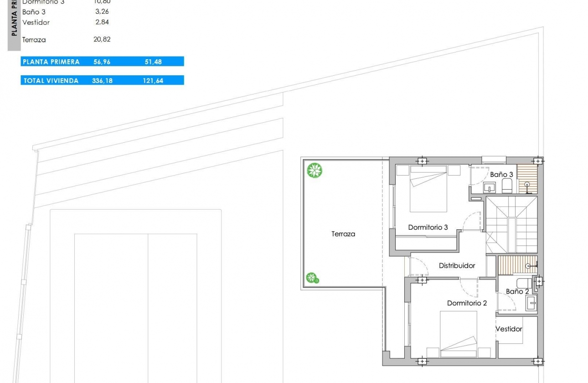
Task: Select the bed in Dormitorio 2
Action: coord(459,334)
